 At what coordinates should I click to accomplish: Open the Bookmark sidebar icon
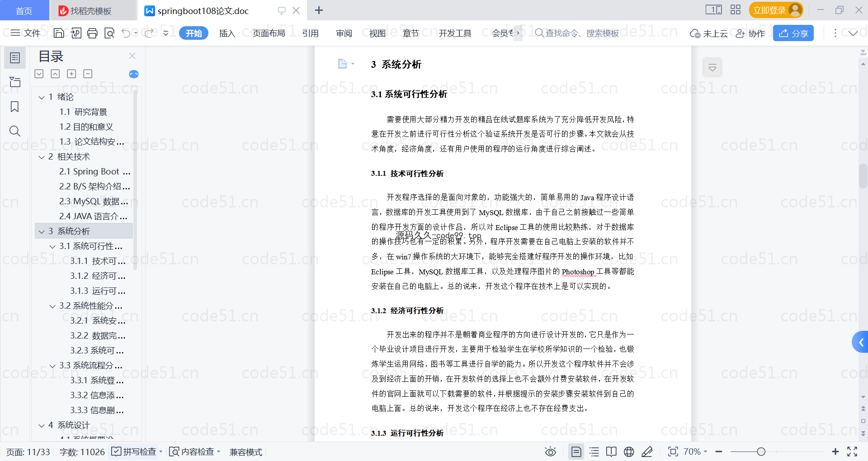click(15, 107)
